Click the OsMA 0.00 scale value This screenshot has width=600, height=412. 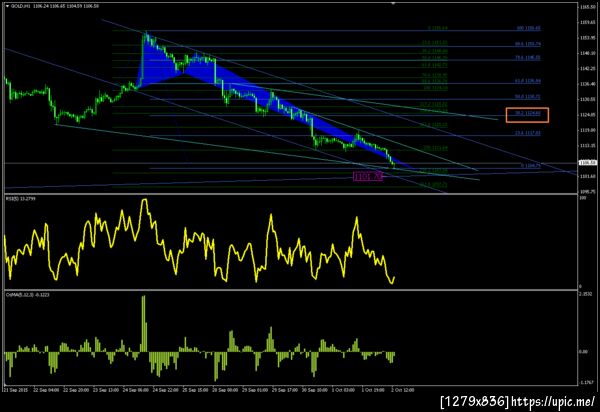click(583, 351)
